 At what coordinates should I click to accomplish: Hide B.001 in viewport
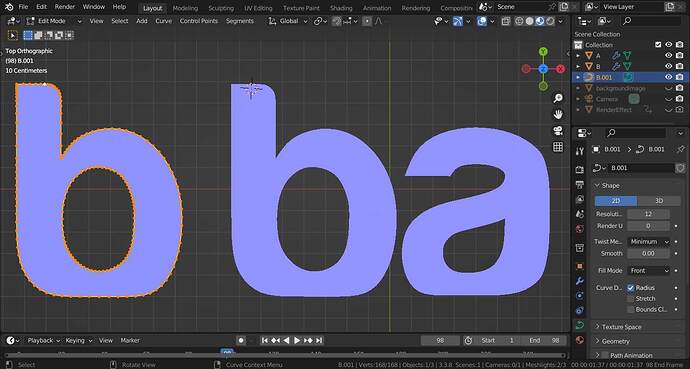pyautogui.click(x=668, y=77)
